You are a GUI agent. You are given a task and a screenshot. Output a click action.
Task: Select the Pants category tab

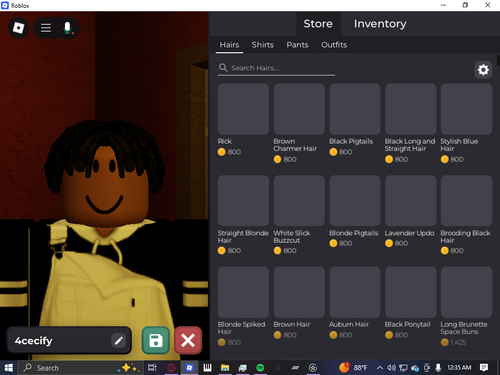click(297, 45)
